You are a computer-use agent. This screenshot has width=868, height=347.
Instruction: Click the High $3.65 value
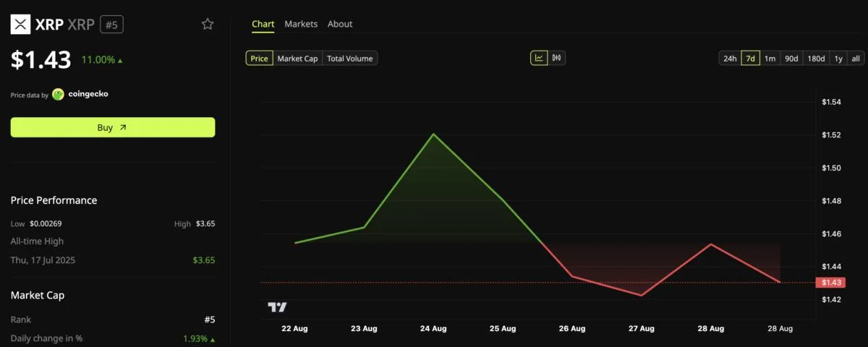coord(205,223)
